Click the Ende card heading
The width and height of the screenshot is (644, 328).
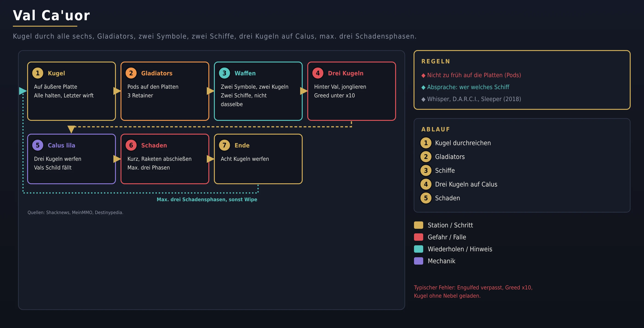(x=242, y=145)
